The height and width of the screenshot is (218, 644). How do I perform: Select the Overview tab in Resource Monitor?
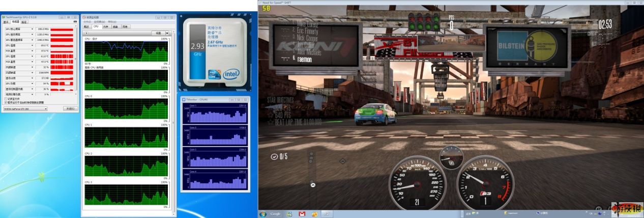click(x=86, y=26)
